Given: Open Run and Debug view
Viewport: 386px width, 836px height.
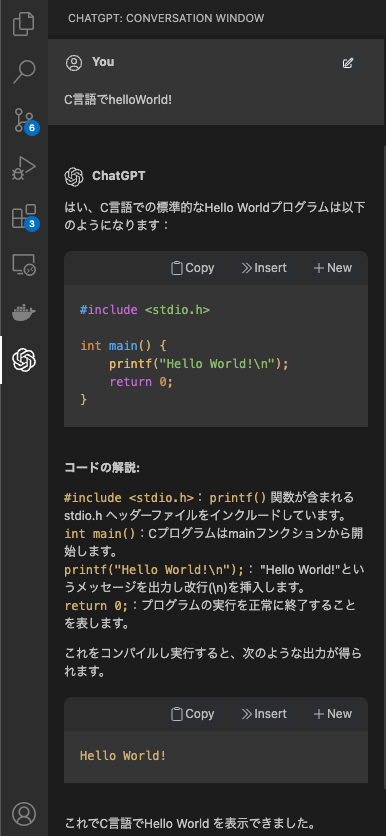Looking at the screenshot, I should [23, 167].
